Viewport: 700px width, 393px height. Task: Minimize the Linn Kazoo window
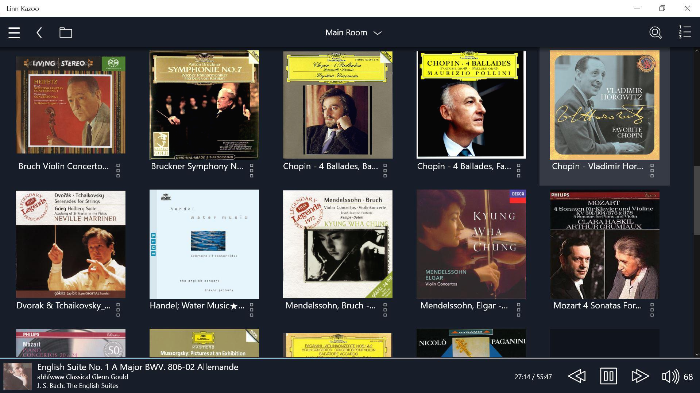[638, 8]
